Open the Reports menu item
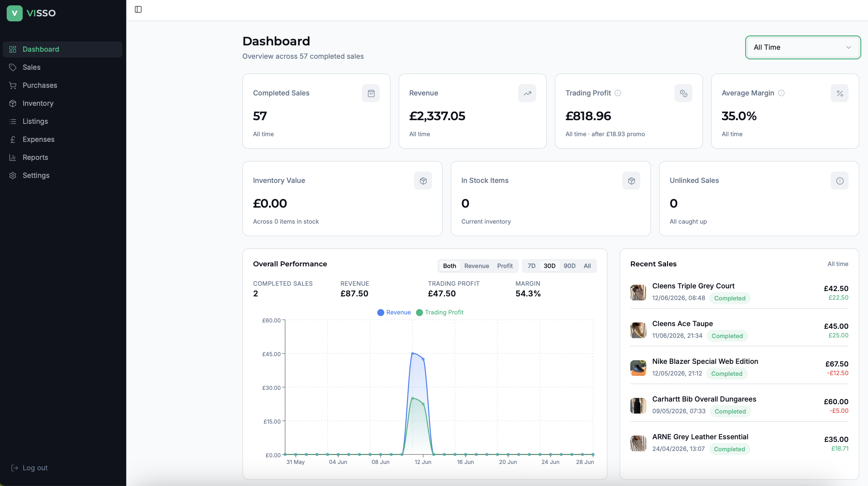Viewport: 868px width, 486px height. pos(62,157)
